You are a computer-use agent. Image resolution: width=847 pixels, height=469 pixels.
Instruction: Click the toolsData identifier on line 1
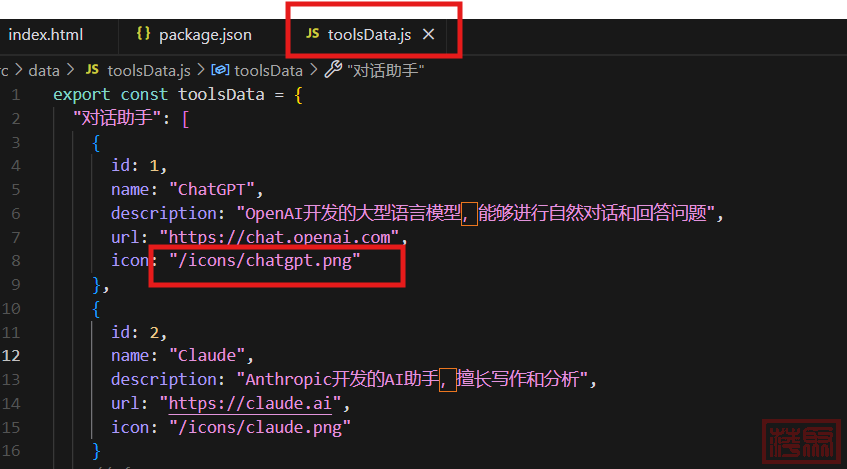tap(221, 95)
